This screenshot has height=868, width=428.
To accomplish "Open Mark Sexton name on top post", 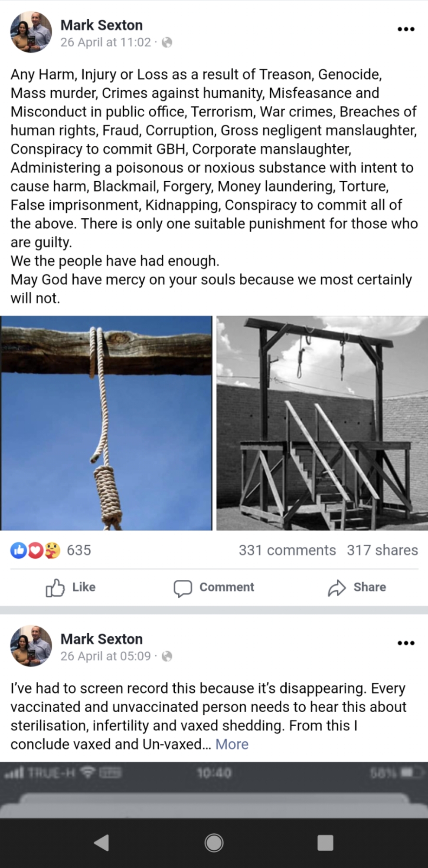I will click(101, 25).
